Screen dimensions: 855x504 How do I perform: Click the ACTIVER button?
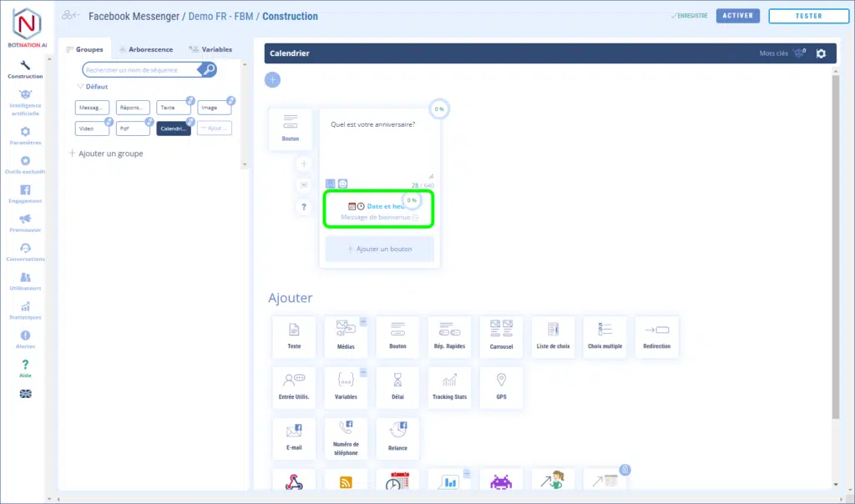coord(737,16)
